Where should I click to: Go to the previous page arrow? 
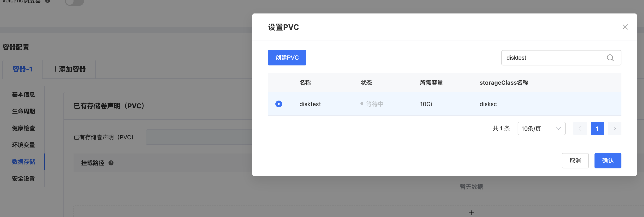pyautogui.click(x=580, y=129)
